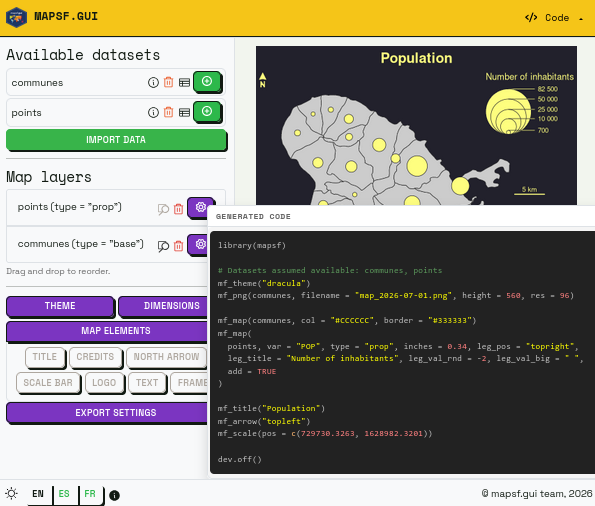Delete the points prop layer
This screenshot has width=595, height=506.
pos(178,209)
